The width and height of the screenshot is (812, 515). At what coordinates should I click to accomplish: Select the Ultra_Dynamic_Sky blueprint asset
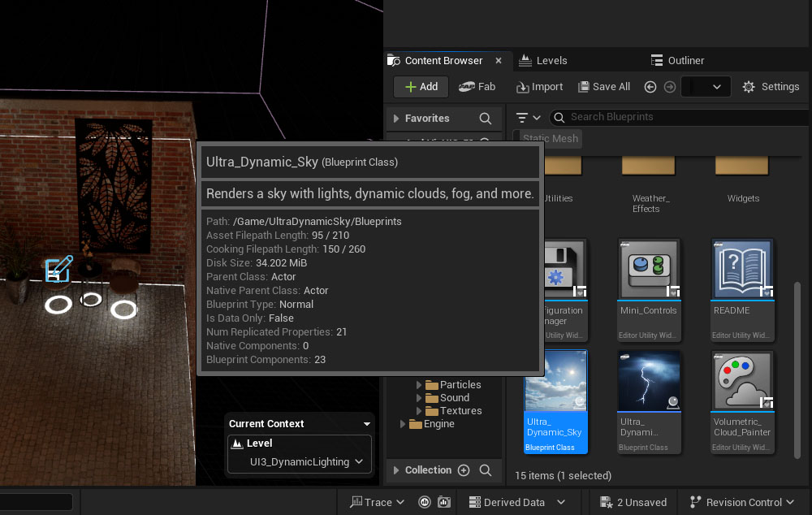click(x=555, y=402)
